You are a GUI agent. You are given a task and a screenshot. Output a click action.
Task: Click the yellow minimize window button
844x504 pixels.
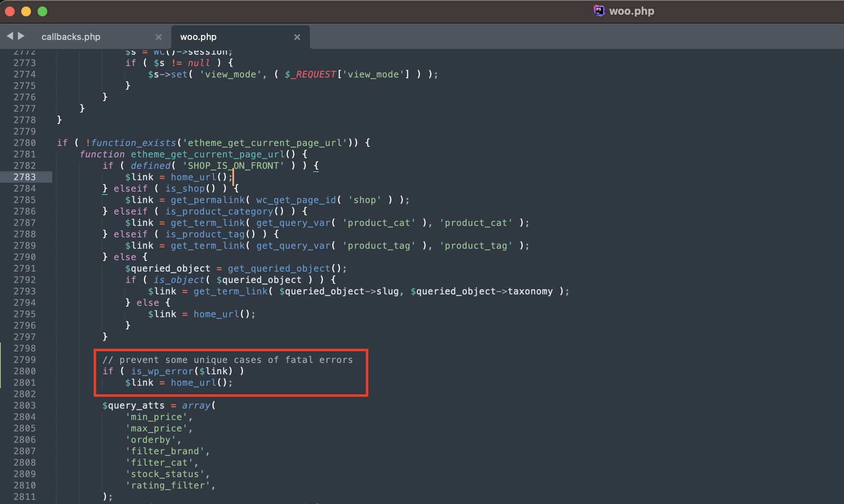click(x=26, y=11)
